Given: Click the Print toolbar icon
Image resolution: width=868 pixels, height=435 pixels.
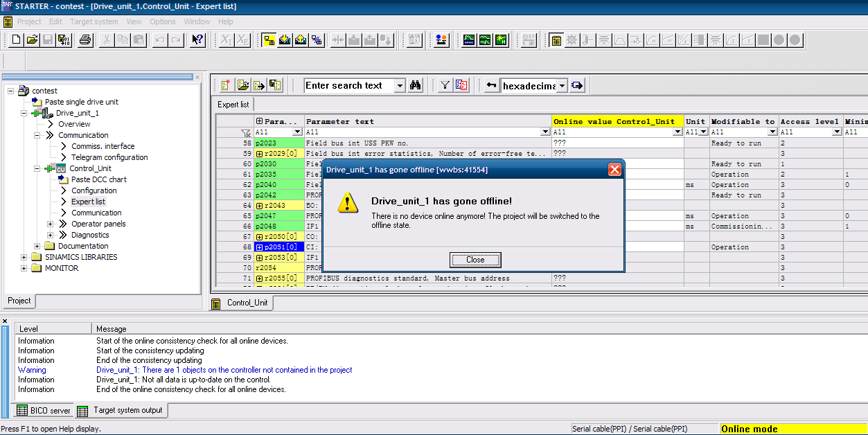Looking at the screenshot, I should click(x=85, y=40).
